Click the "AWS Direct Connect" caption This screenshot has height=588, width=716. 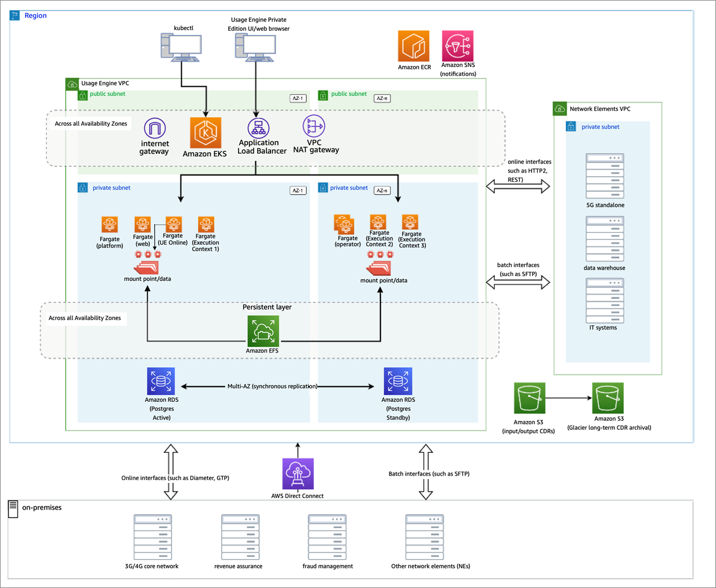[297, 496]
